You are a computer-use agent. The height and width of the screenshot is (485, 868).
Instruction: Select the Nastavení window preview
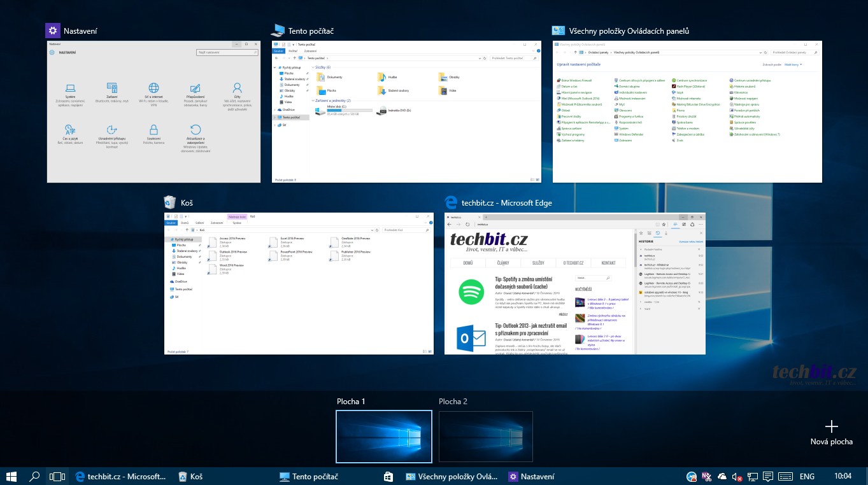153,112
